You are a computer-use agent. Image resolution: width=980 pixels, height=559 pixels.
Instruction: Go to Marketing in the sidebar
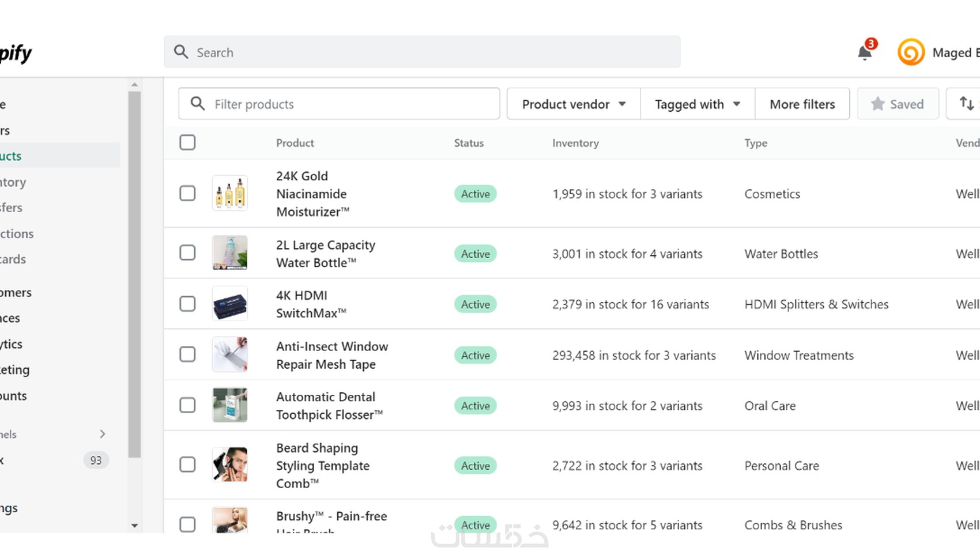pos(15,370)
